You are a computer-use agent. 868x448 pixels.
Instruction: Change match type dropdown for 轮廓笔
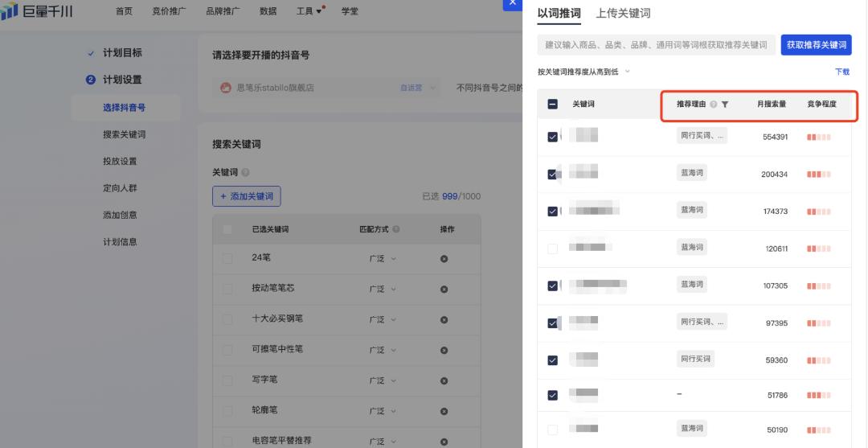(383, 411)
